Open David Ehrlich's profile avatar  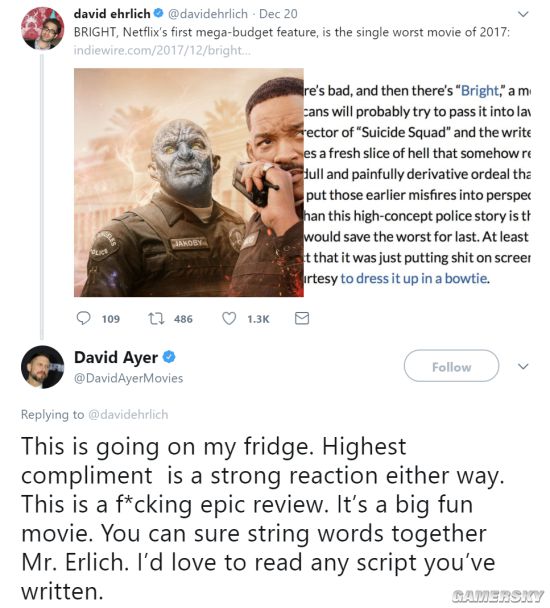43,28
